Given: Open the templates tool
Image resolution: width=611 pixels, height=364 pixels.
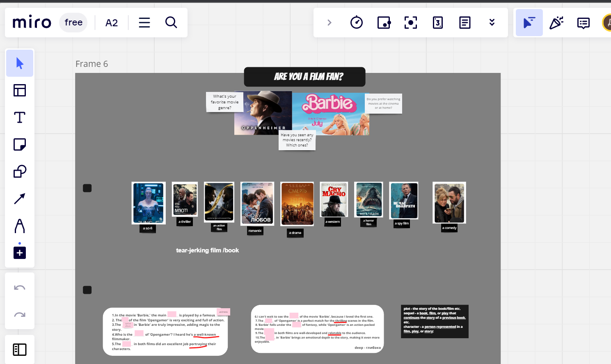Looking at the screenshot, I should coord(20,90).
